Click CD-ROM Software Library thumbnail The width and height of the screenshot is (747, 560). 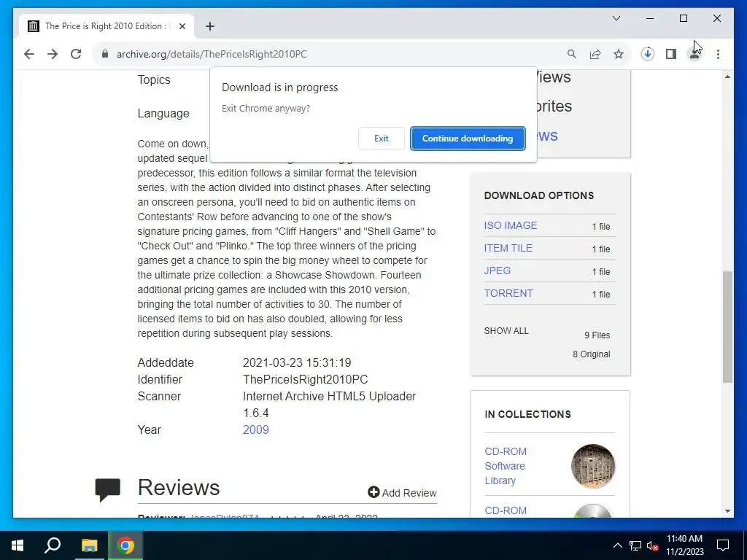(592, 466)
